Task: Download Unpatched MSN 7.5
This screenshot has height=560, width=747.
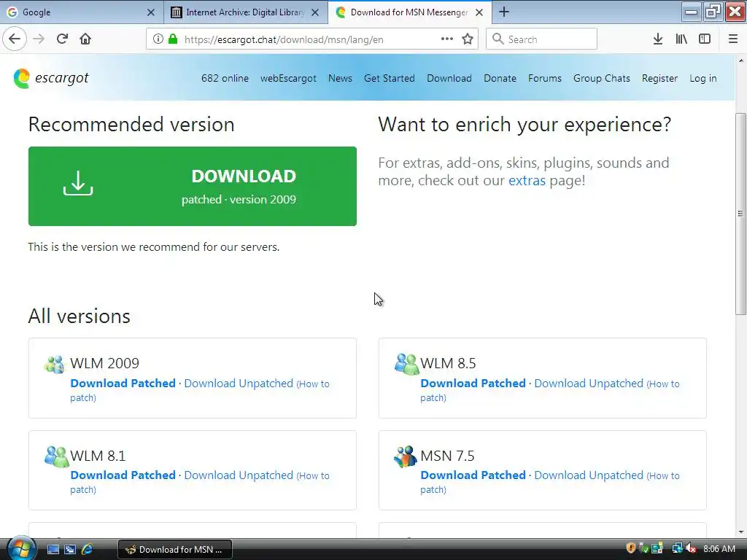Action: tap(589, 475)
